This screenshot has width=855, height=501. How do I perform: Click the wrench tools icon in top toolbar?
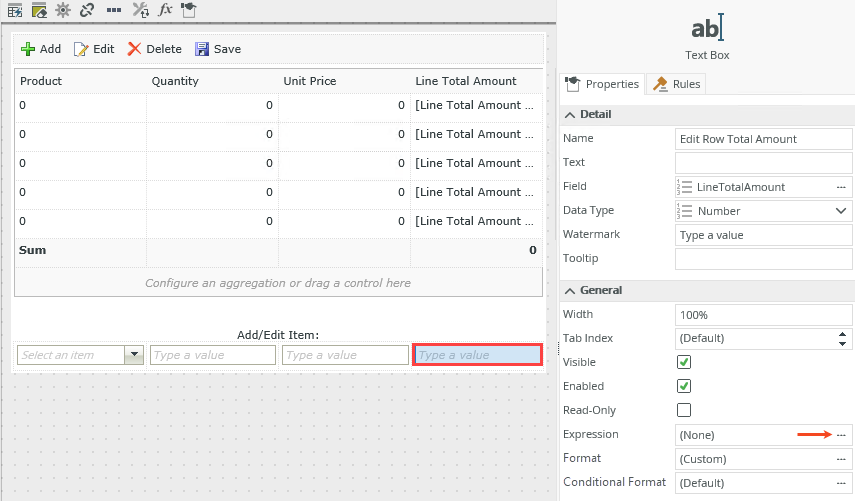coord(141,10)
